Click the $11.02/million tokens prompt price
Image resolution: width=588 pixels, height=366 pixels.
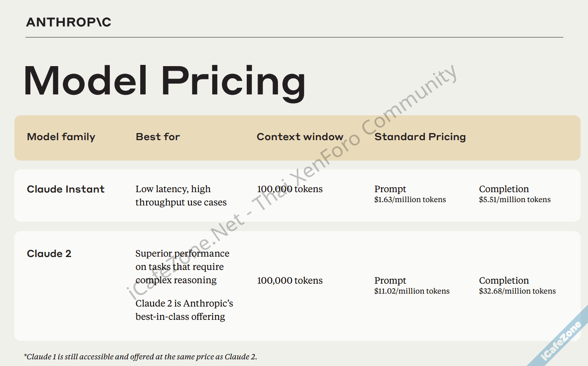[412, 291]
